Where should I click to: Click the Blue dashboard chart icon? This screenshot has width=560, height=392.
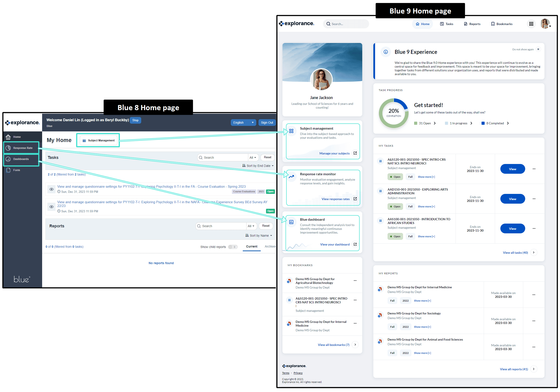tap(291, 222)
